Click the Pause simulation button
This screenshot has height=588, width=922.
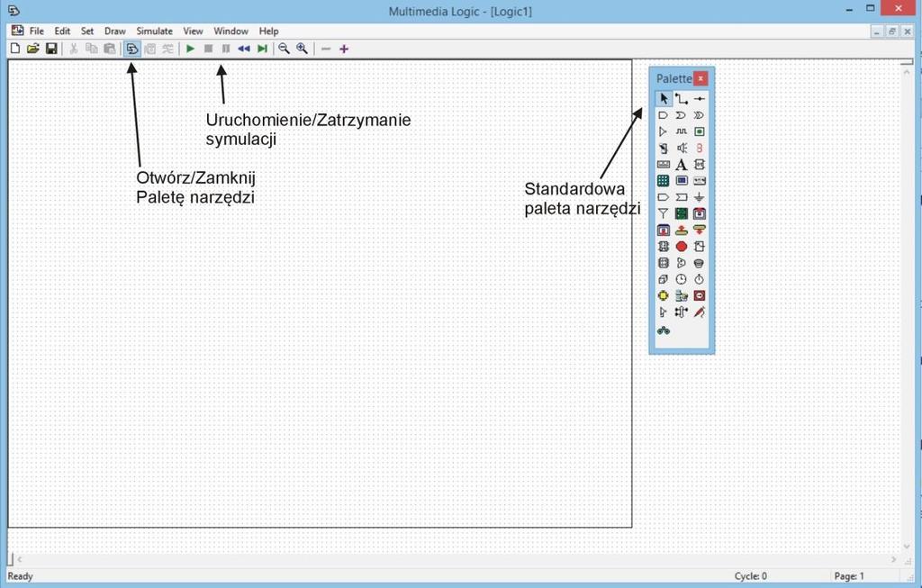pyautogui.click(x=226, y=49)
